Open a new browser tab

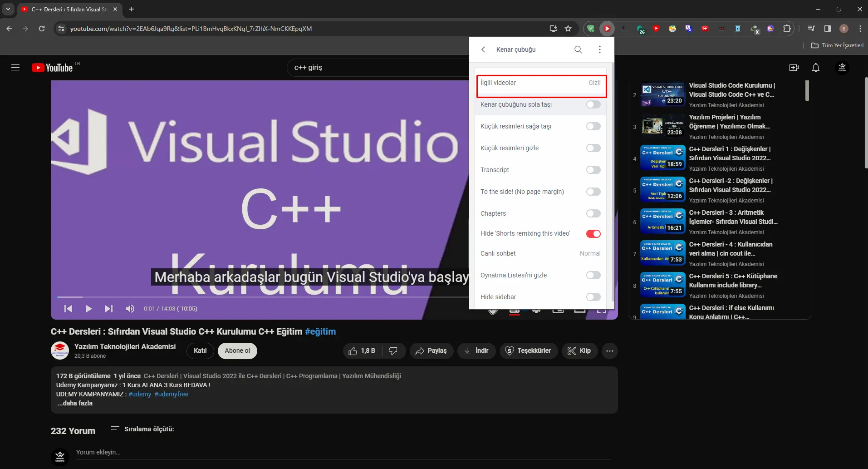click(132, 9)
